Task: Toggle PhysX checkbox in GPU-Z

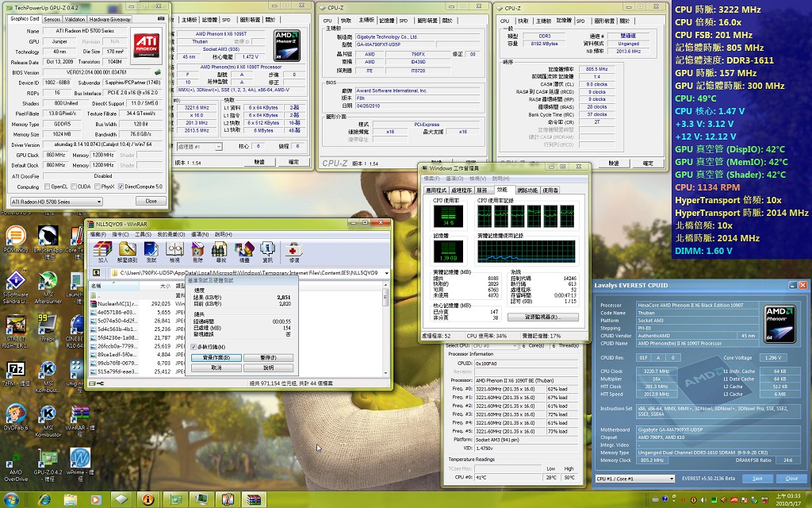Action: pyautogui.click(x=98, y=187)
